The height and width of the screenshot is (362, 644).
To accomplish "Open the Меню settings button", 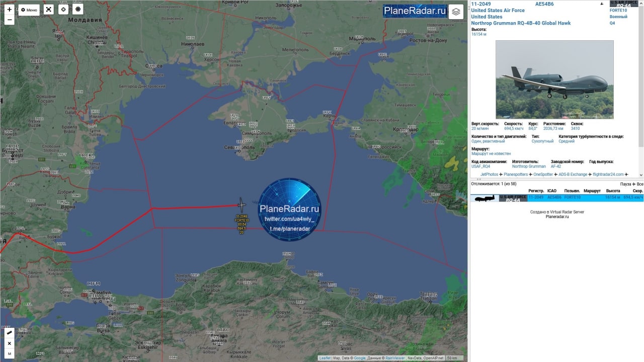I will [29, 10].
